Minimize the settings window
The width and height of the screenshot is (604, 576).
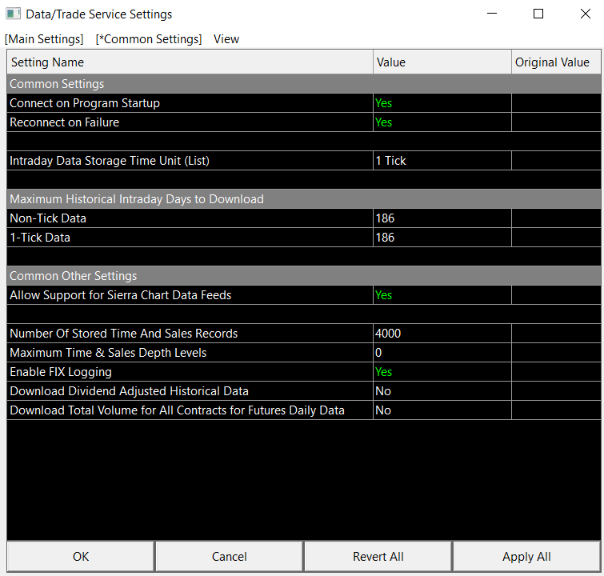click(492, 14)
